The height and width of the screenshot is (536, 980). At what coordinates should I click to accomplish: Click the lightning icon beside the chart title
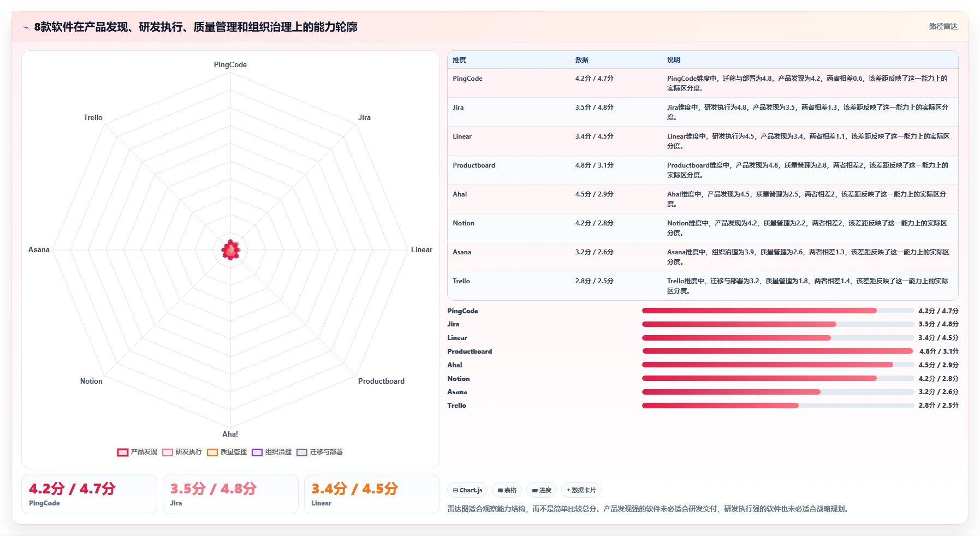[x=26, y=27]
